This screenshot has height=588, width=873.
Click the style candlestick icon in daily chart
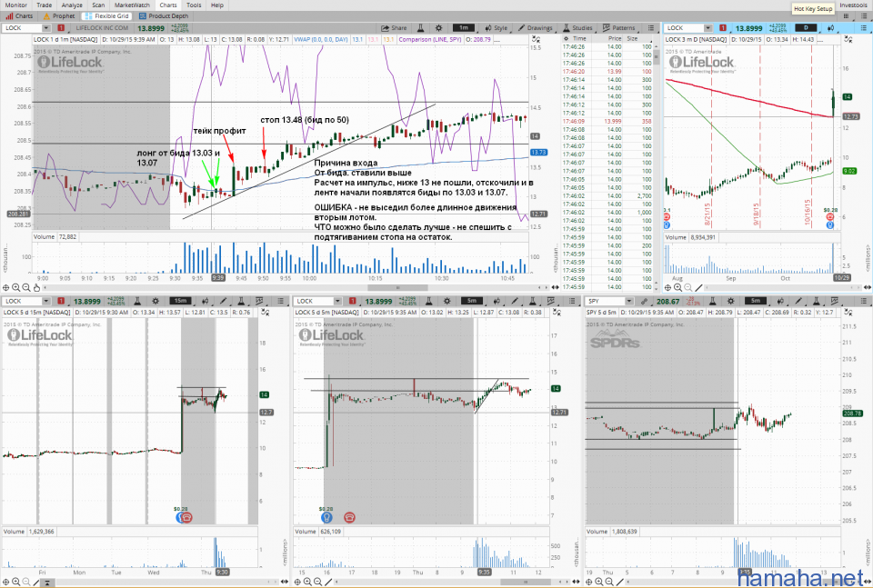830,28
